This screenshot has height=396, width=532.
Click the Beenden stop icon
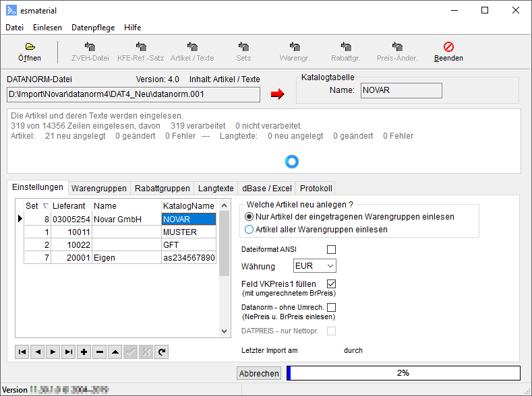click(x=448, y=46)
